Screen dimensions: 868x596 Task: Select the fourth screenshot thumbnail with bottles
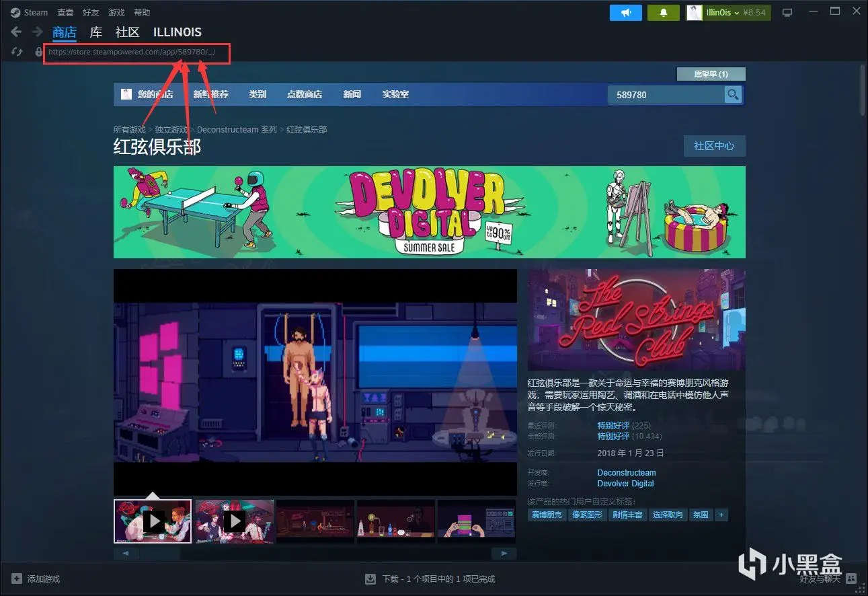(x=396, y=521)
